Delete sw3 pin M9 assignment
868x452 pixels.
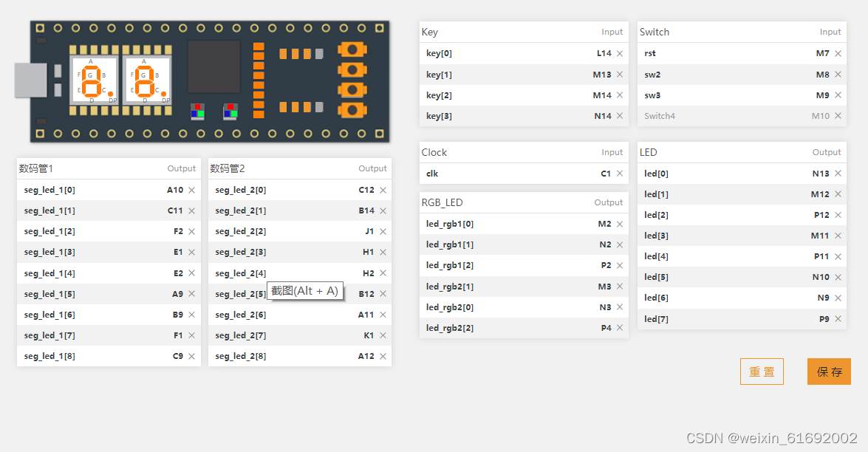click(x=838, y=95)
